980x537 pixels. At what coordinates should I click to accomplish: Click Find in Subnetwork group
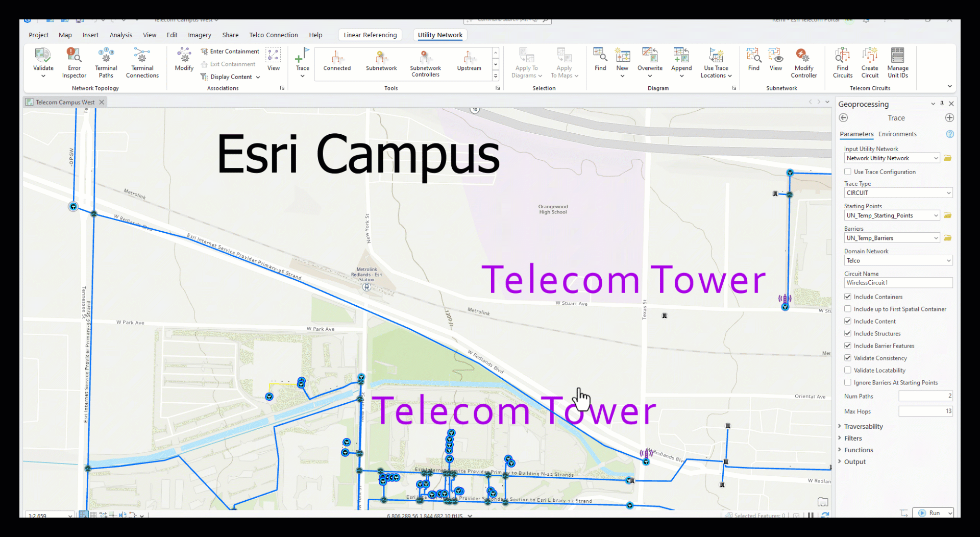754,59
